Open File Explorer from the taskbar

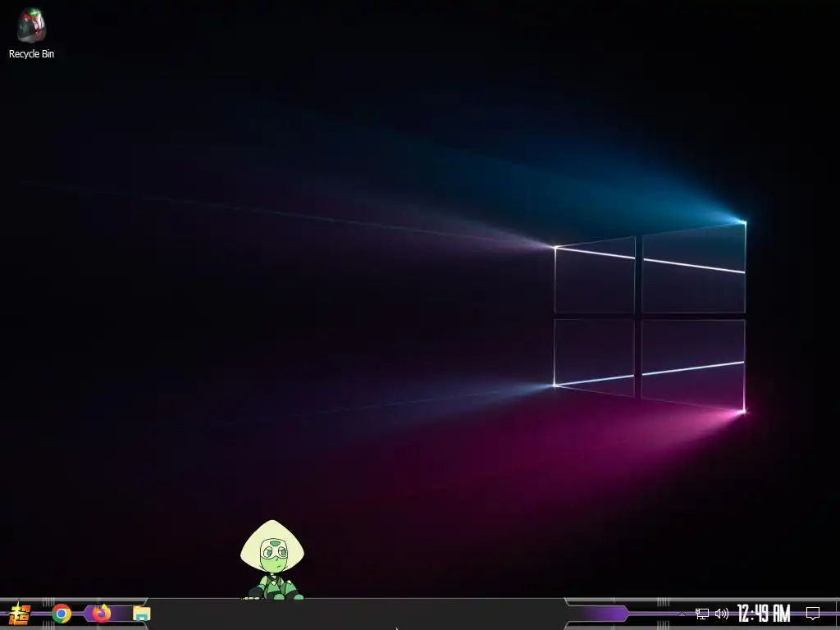pyautogui.click(x=141, y=614)
